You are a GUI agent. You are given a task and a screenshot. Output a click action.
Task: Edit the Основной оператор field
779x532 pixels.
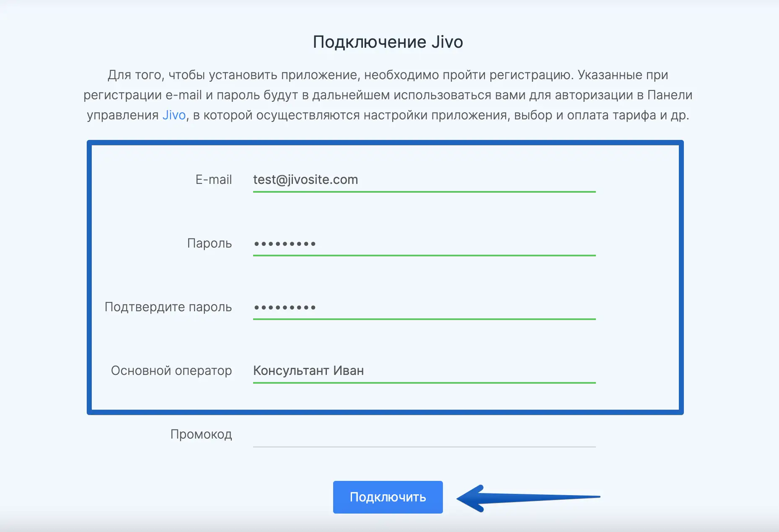point(423,371)
